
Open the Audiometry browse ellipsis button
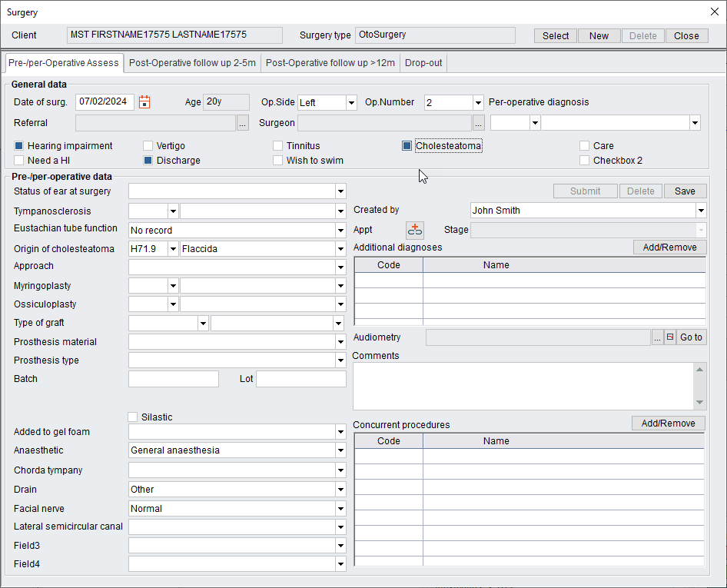pos(657,337)
